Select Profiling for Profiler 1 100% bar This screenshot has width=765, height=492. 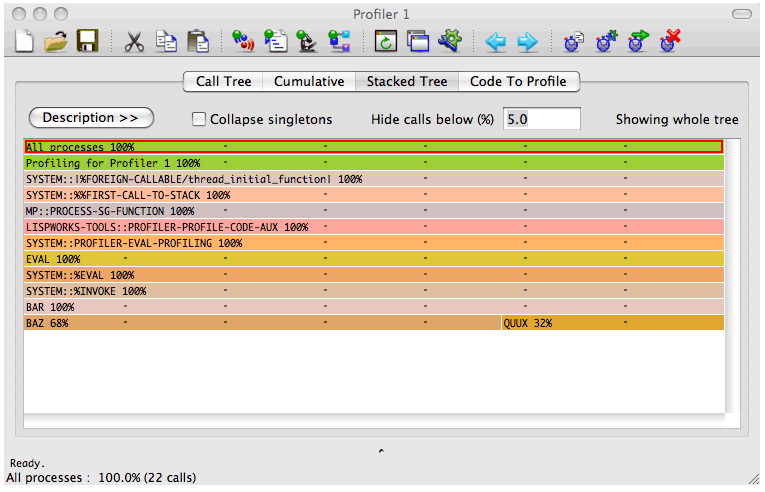[374, 163]
